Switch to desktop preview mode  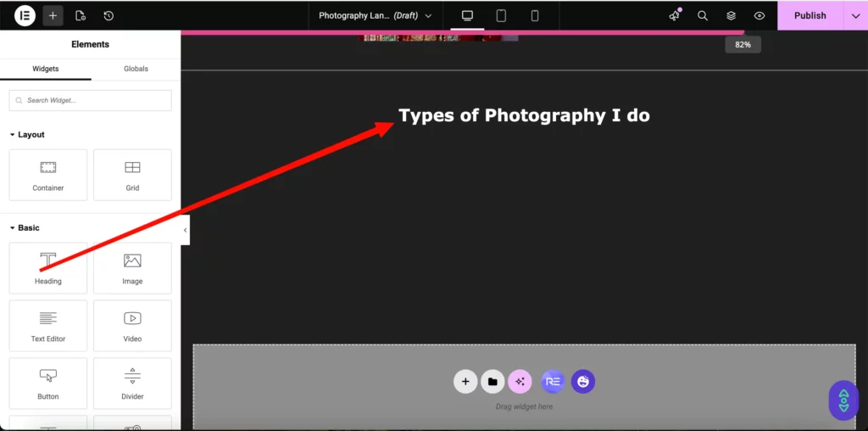(x=467, y=15)
